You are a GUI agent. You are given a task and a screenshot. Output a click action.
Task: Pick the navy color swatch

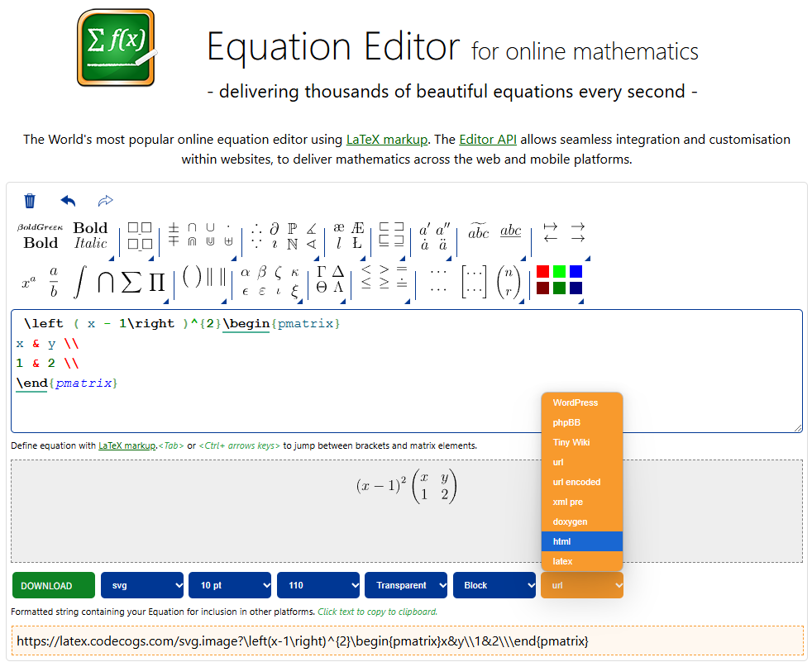(576, 288)
